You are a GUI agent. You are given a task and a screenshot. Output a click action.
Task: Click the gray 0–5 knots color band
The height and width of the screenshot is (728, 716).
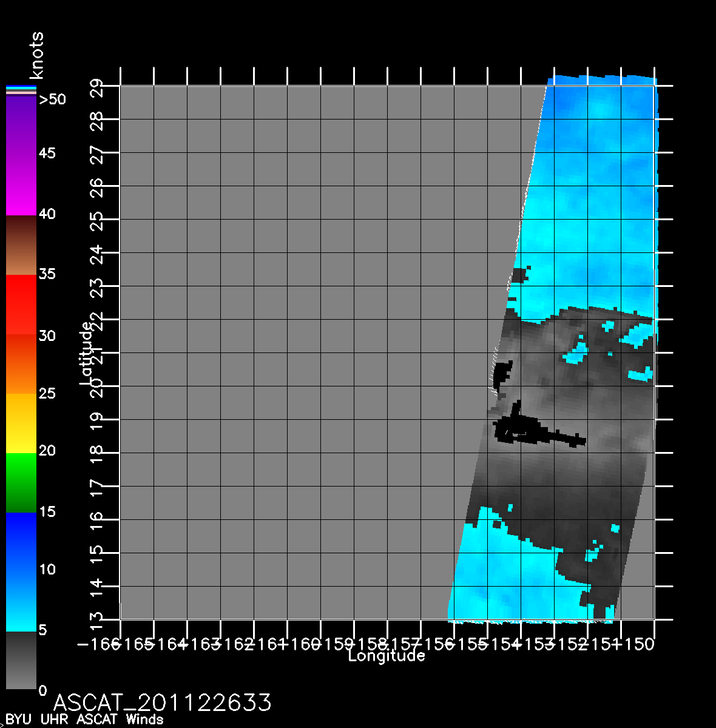pyautogui.click(x=21, y=660)
